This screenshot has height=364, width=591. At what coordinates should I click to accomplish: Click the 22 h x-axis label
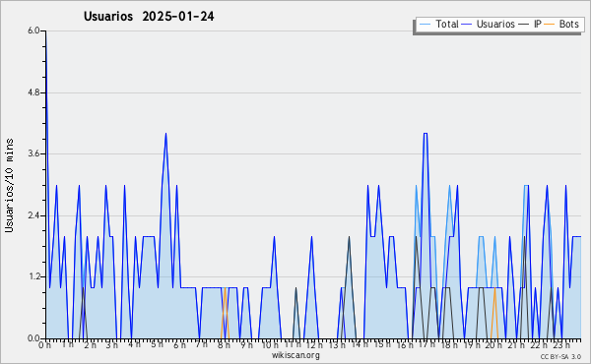(539, 344)
